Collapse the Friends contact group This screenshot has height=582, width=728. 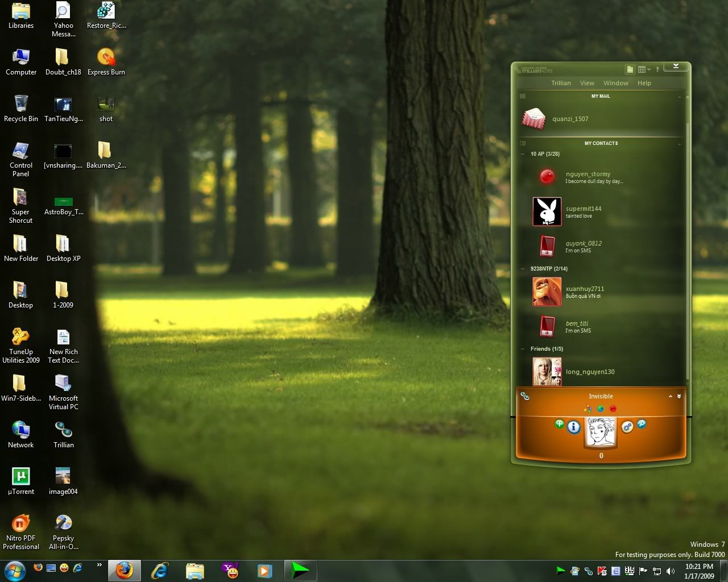coord(523,349)
